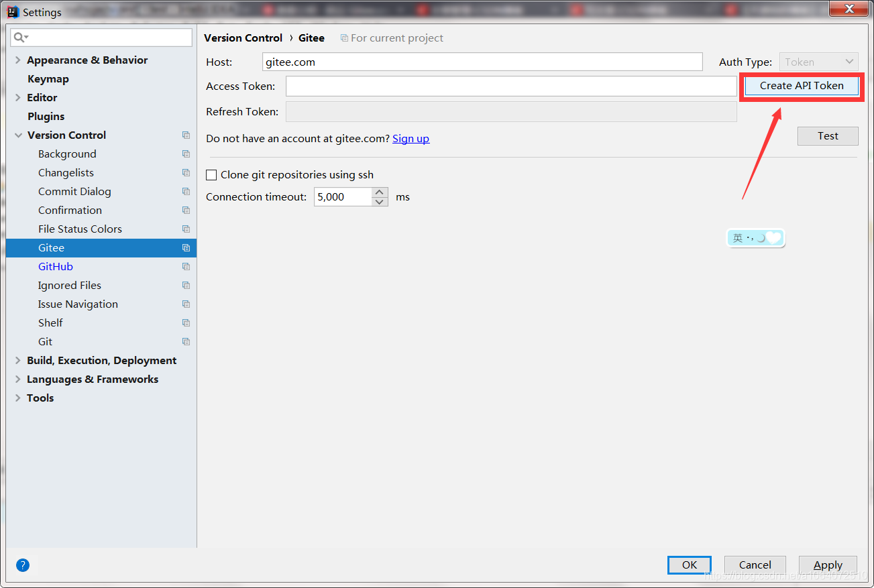874x588 pixels.
Task: Select Keymap in settings tree
Action: [48, 79]
